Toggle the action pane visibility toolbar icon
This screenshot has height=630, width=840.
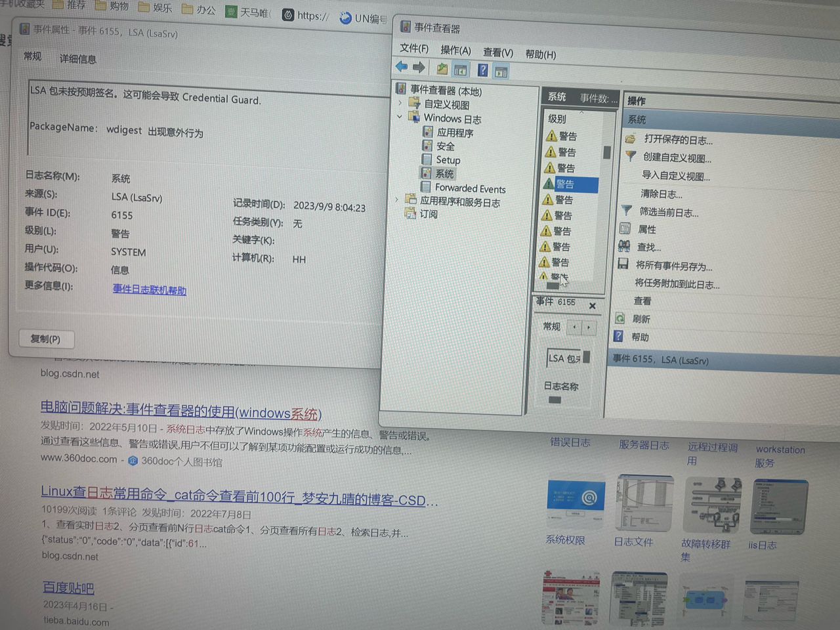point(501,72)
